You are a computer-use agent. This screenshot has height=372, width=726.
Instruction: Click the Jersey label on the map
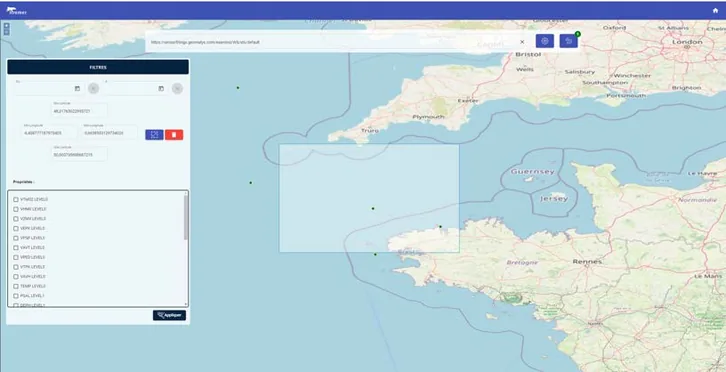click(x=554, y=198)
